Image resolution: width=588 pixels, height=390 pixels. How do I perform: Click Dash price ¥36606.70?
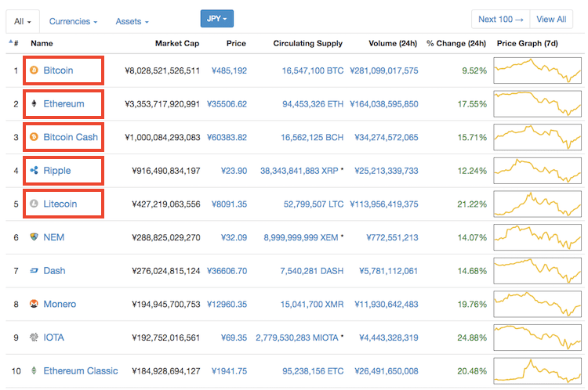coord(227,270)
